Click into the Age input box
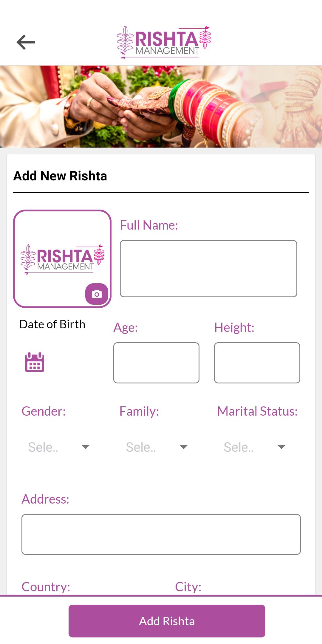This screenshot has width=322, height=644. (156, 363)
